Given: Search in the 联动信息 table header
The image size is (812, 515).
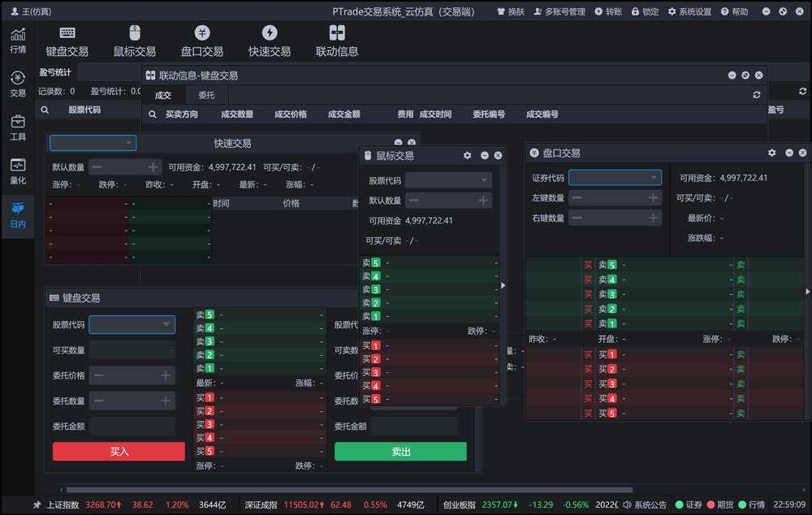Looking at the screenshot, I should [x=153, y=114].
